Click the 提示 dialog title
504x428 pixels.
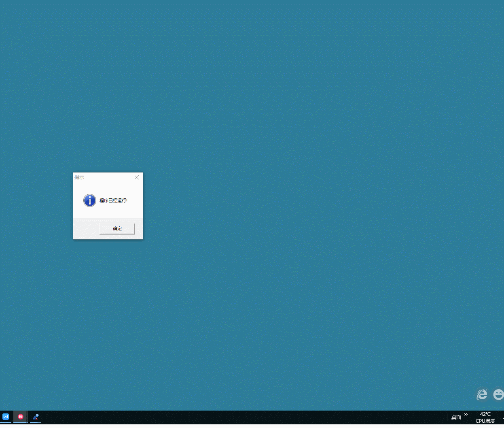pyautogui.click(x=79, y=177)
